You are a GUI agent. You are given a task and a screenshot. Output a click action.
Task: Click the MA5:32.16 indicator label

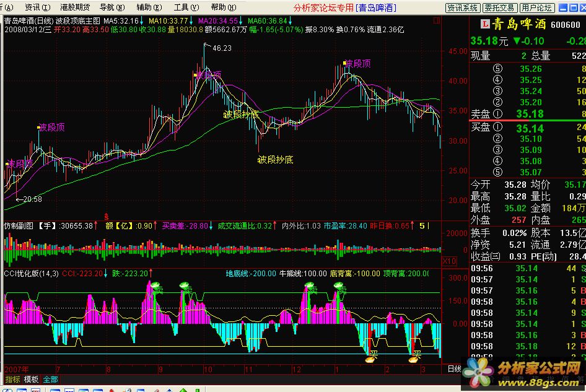121,21
